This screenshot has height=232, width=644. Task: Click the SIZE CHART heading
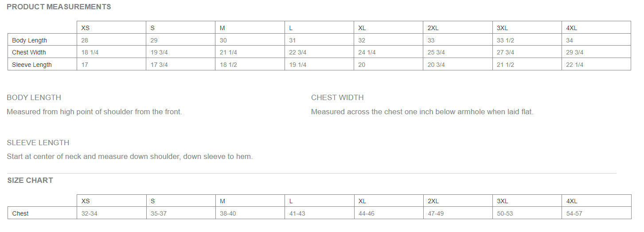[x=30, y=180]
